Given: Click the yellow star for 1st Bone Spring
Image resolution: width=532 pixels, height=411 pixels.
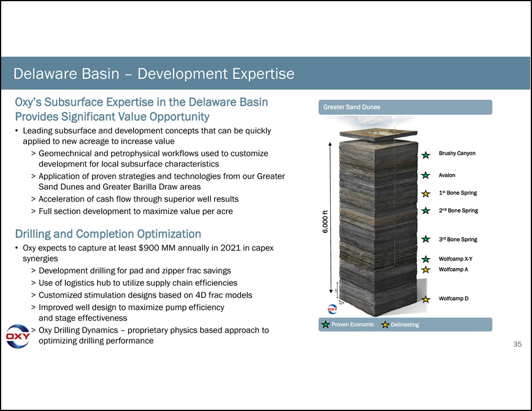Looking at the screenshot, I should click(x=426, y=193).
